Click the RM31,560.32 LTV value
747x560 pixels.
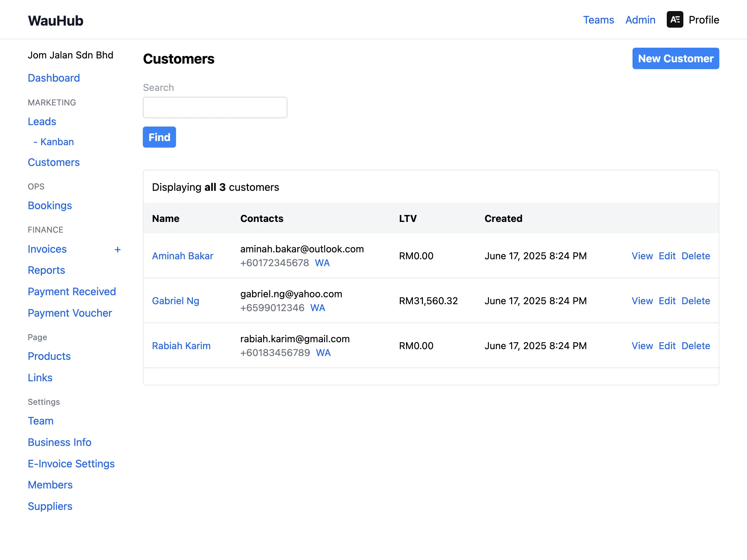click(428, 301)
